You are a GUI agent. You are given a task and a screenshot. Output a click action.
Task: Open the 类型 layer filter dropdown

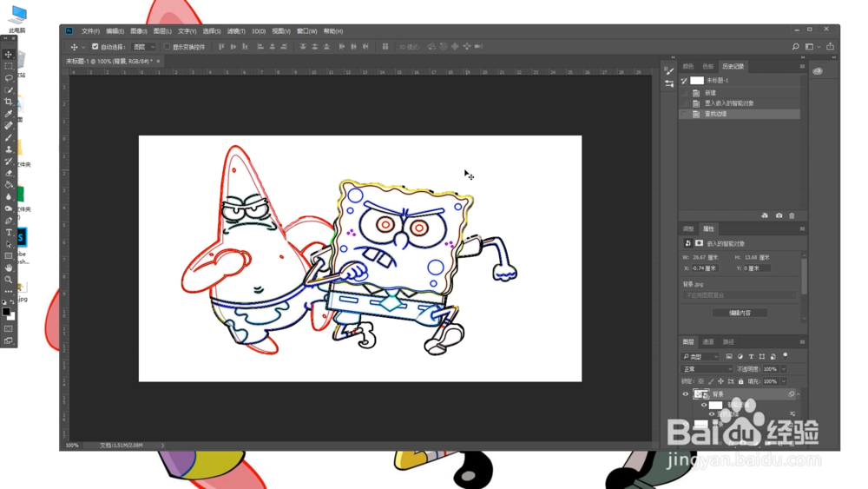(x=700, y=357)
